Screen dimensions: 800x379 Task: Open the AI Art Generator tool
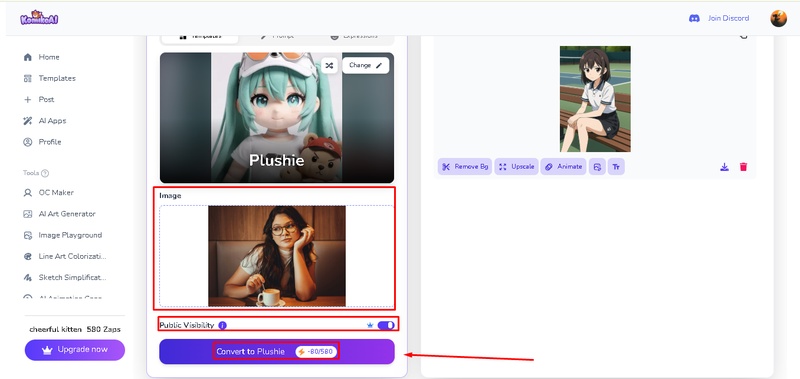(x=59, y=214)
